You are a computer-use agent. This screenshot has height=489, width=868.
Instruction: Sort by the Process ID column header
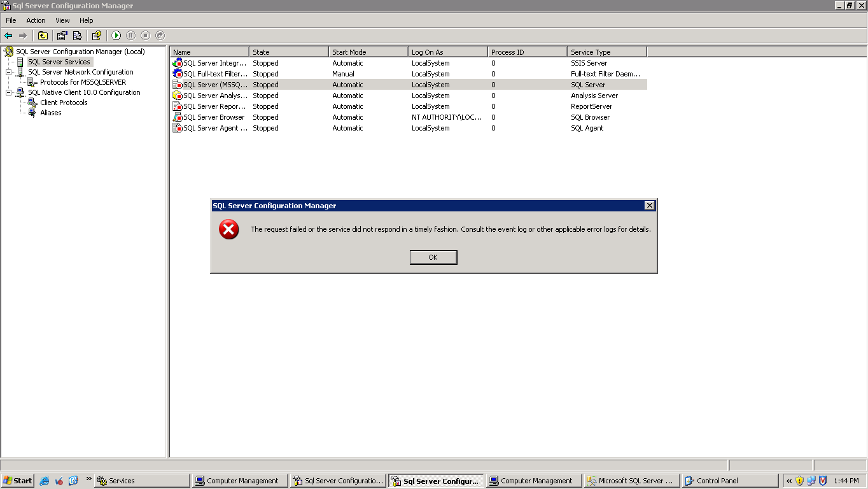528,52
